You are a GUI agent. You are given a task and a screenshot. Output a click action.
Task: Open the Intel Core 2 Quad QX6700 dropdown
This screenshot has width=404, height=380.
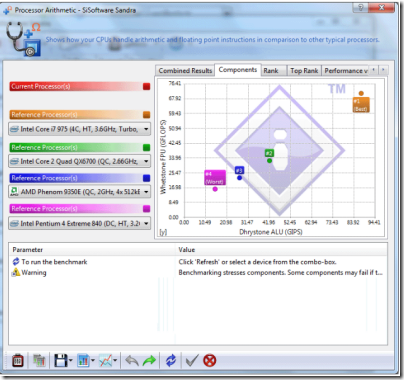pos(79,161)
